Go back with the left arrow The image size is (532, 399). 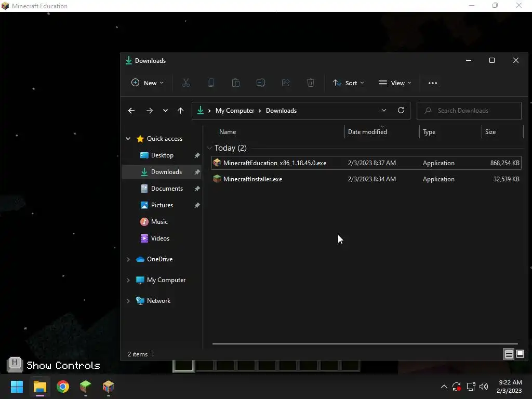131,111
